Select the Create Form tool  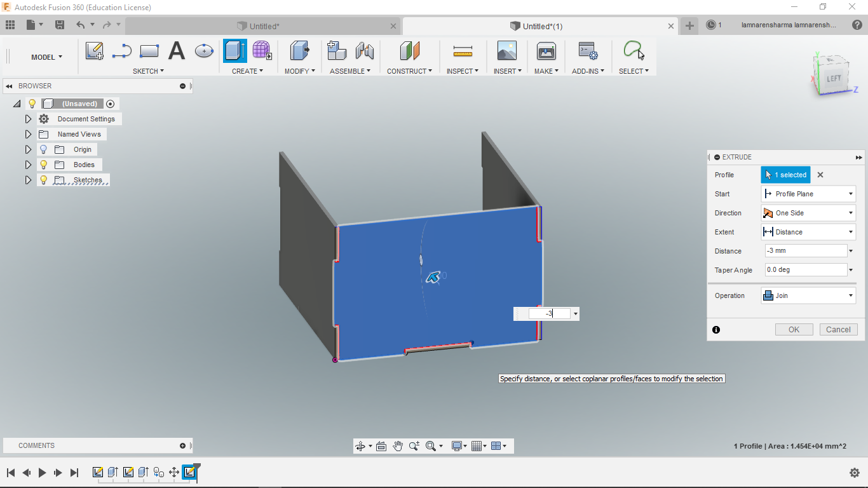pyautogui.click(x=262, y=51)
